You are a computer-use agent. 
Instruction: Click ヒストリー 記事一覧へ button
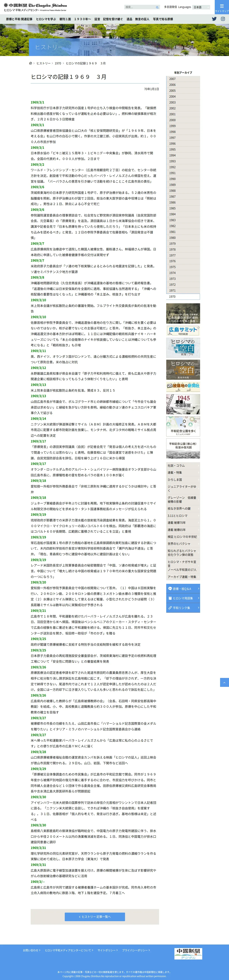95,917
